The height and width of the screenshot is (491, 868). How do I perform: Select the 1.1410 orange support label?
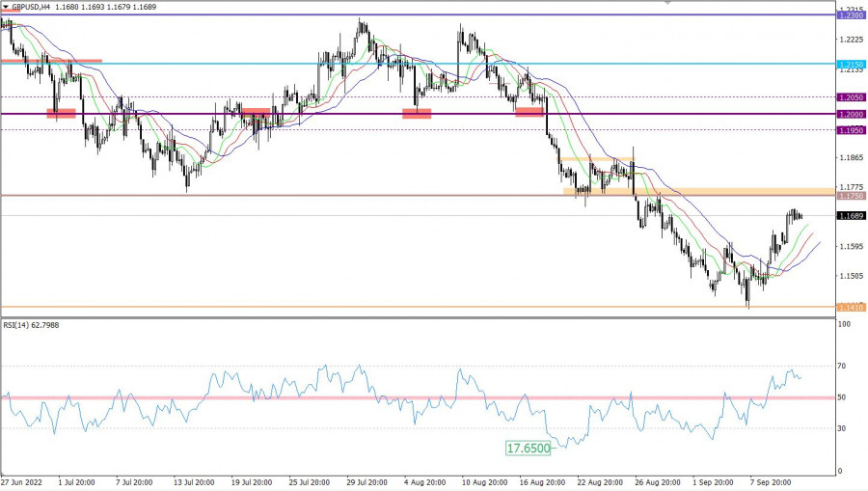tap(851, 308)
